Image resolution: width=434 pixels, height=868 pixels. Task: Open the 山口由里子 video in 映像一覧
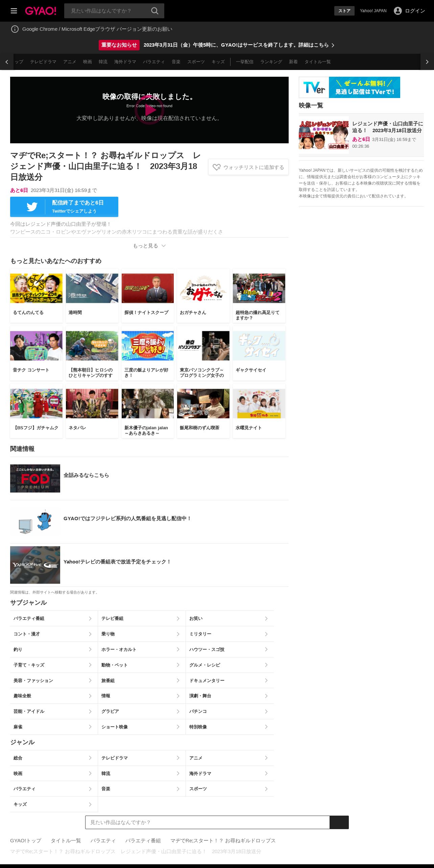click(x=361, y=135)
